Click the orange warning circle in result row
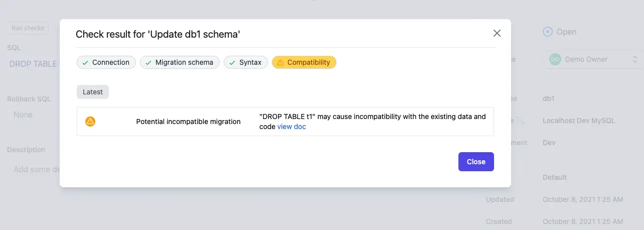Viewport: 644px width, 230px height. pos(90,121)
